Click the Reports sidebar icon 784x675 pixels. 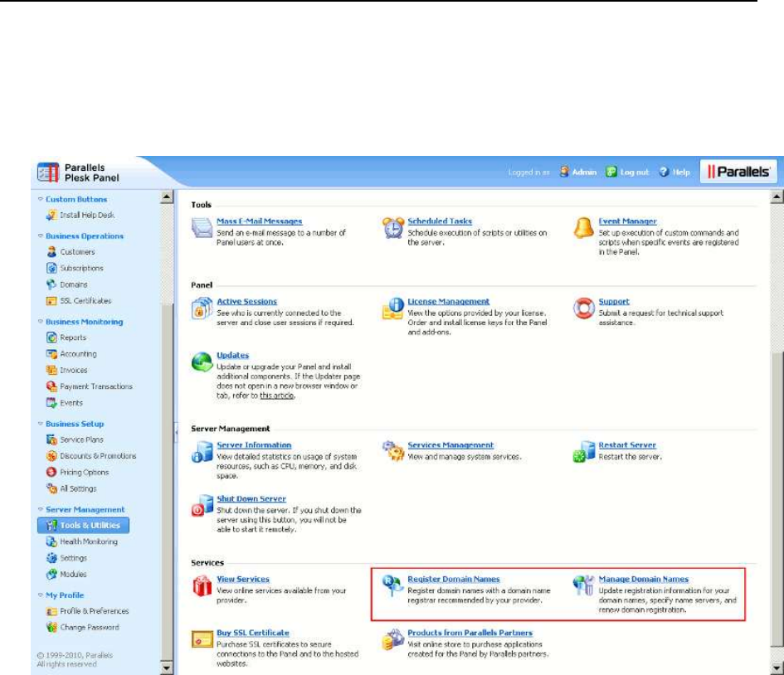click(x=51, y=337)
